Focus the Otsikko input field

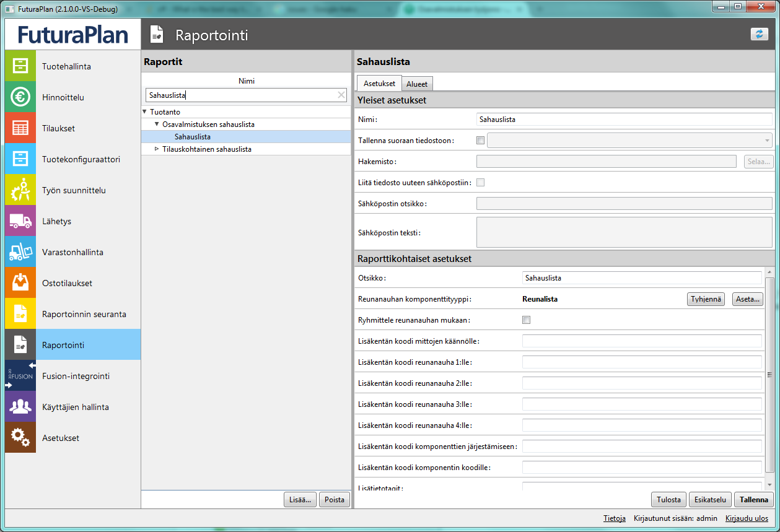pyautogui.click(x=642, y=278)
